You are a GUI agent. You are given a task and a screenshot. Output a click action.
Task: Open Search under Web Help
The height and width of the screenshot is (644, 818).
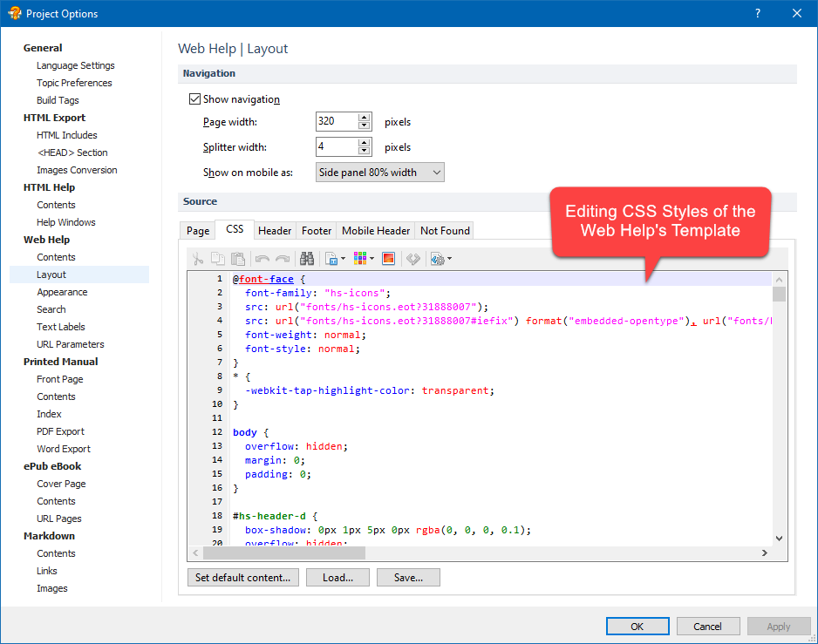(51, 309)
